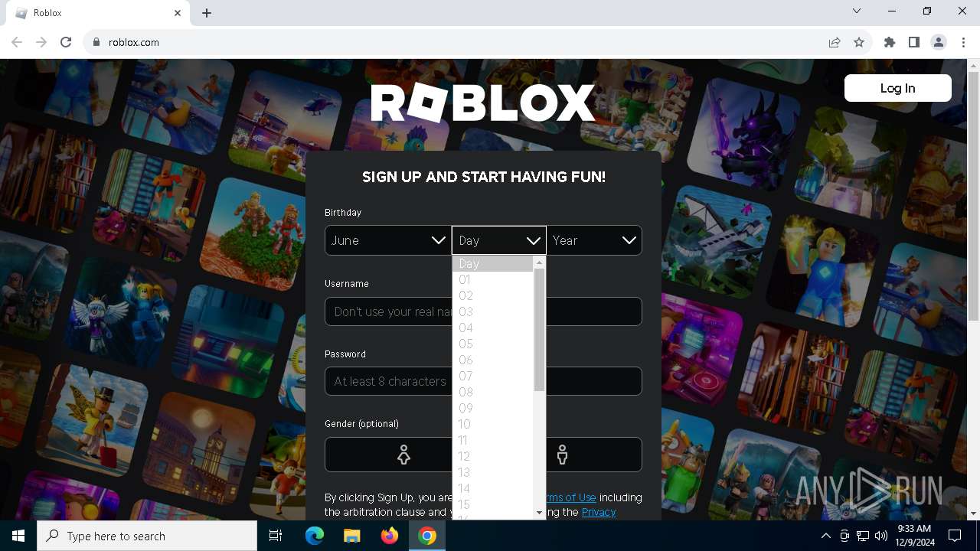Choose day 11 from the list
Viewport: 980px width, 551px height.
(492, 440)
